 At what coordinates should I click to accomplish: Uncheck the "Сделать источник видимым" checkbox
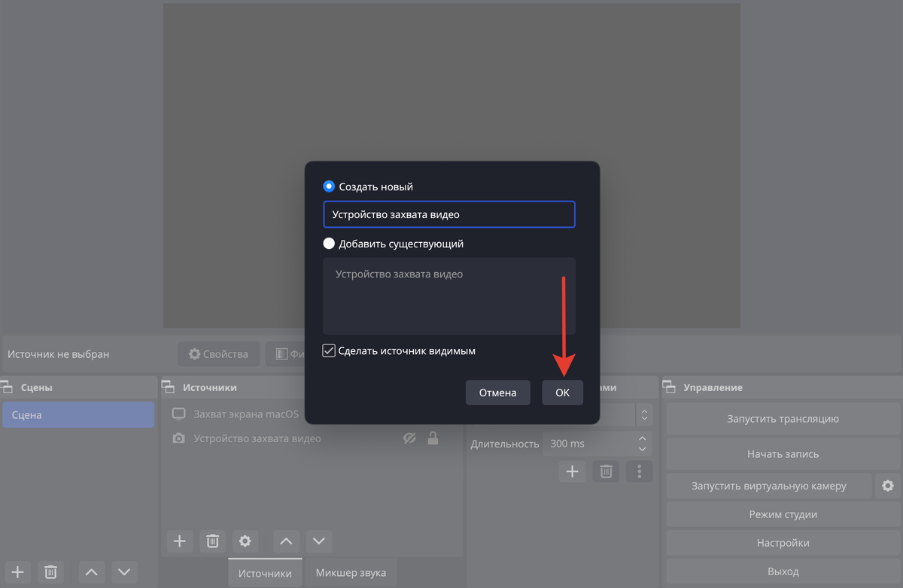click(329, 350)
